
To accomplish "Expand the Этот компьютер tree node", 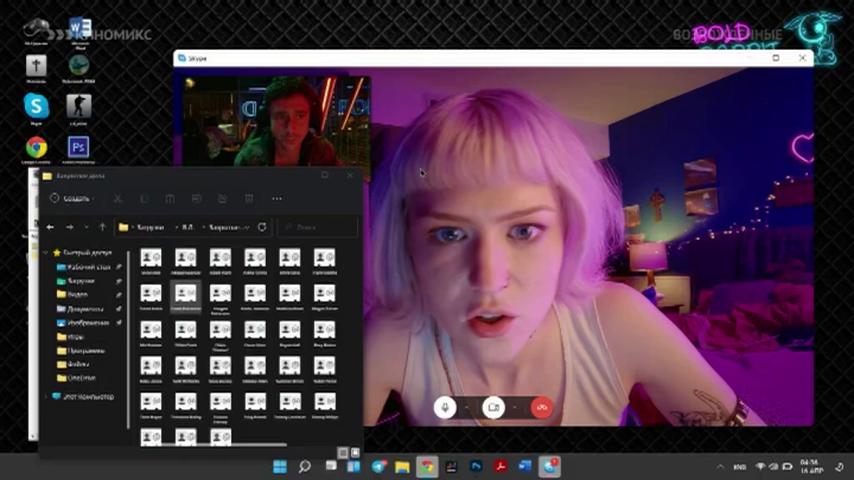I will (46, 397).
